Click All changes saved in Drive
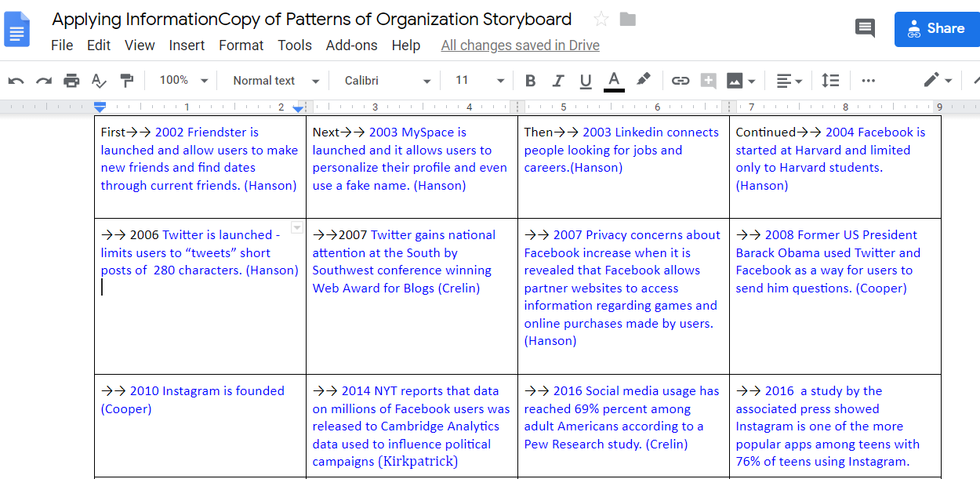The width and height of the screenshot is (980, 479). [x=521, y=45]
